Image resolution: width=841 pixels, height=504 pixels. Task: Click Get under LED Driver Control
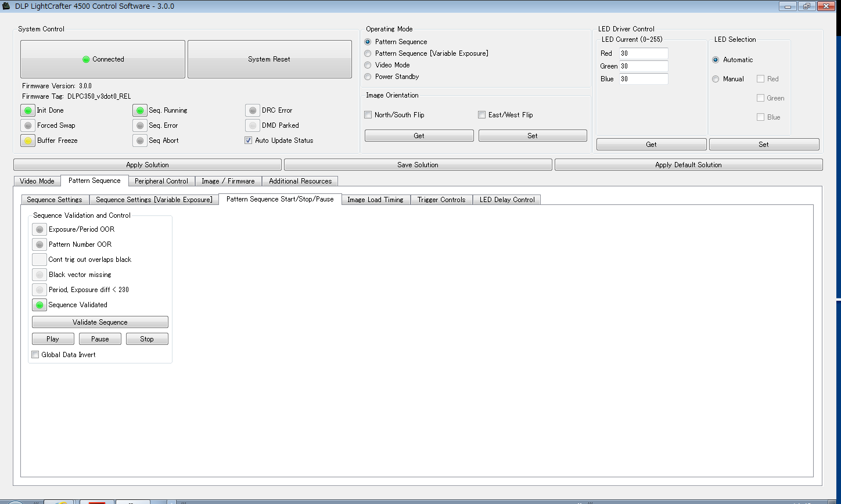[652, 145]
